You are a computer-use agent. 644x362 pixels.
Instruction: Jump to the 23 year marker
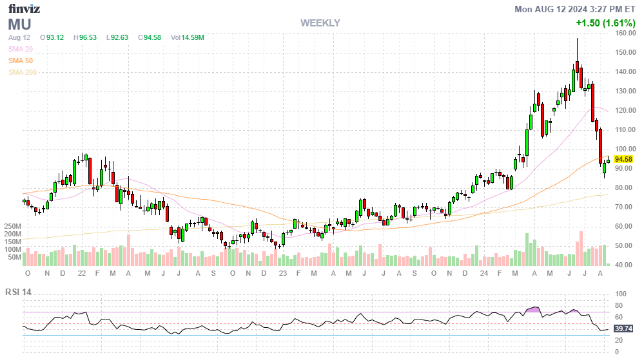point(282,274)
